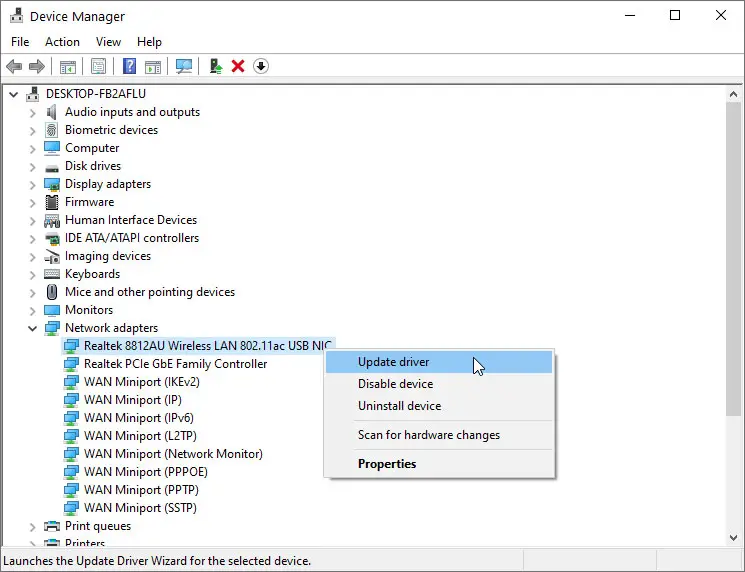
Task: Click the Keyboards icon
Action: coord(52,274)
